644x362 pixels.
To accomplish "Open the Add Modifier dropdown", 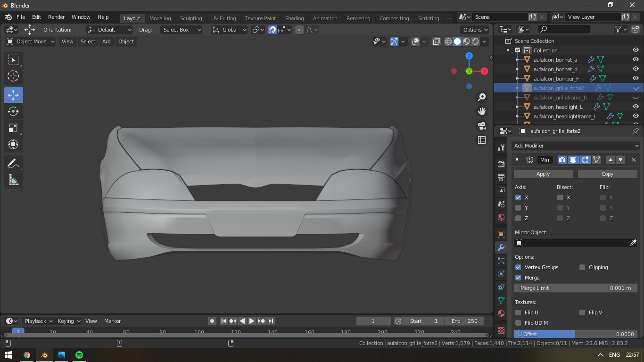I will pos(576,146).
